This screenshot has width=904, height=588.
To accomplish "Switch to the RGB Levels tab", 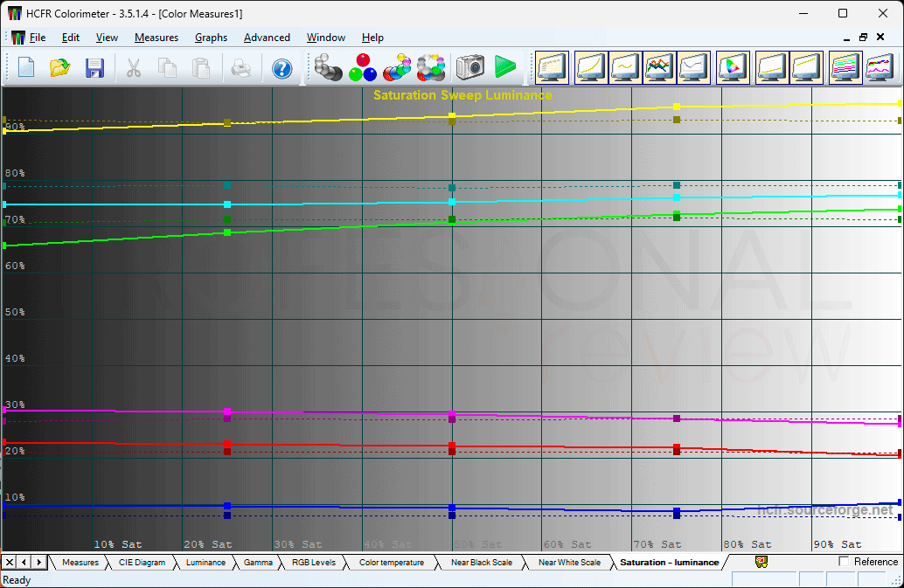I will pyautogui.click(x=314, y=562).
